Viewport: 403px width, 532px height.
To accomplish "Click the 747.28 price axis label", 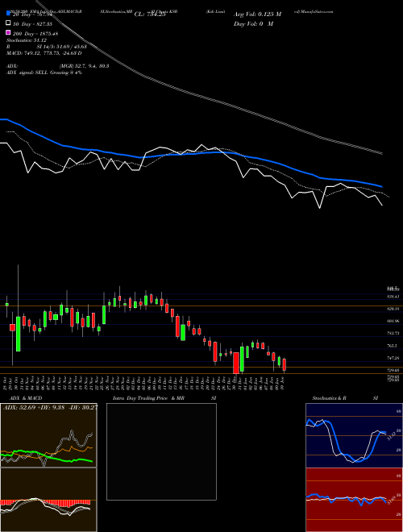I will (x=394, y=358).
